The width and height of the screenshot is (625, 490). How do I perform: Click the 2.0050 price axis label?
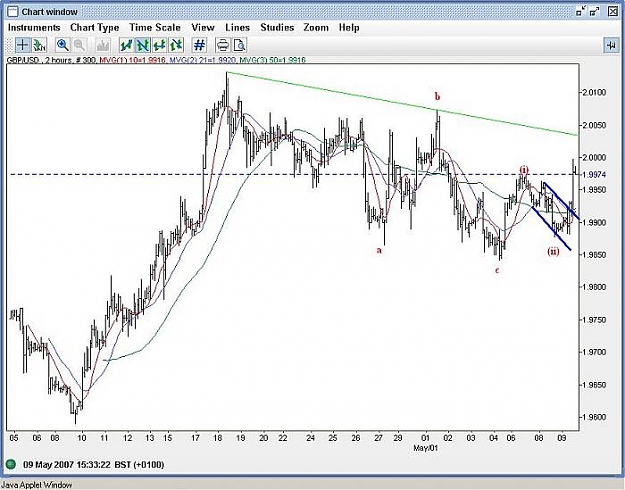pos(594,125)
